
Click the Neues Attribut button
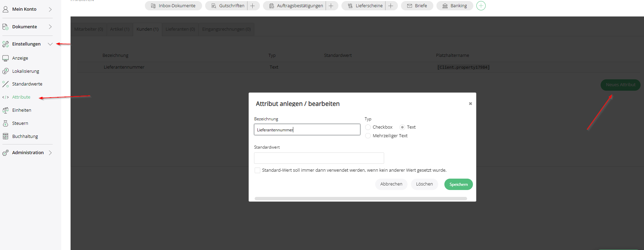click(x=621, y=85)
